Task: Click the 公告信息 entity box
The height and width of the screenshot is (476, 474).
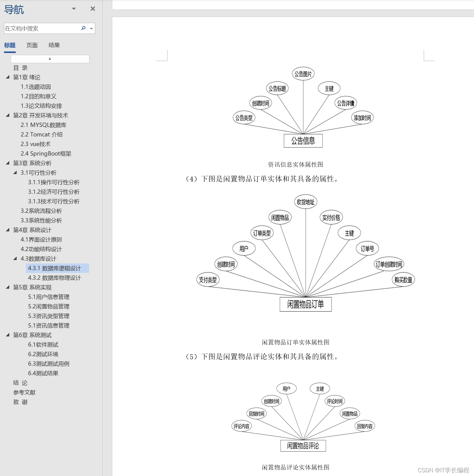Action: [x=303, y=141]
